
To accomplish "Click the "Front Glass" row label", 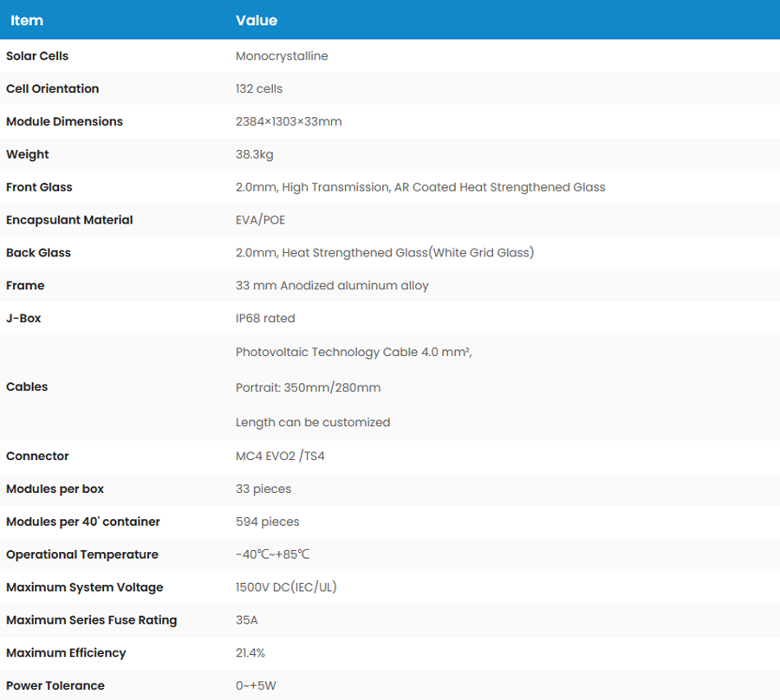I will point(39,187).
